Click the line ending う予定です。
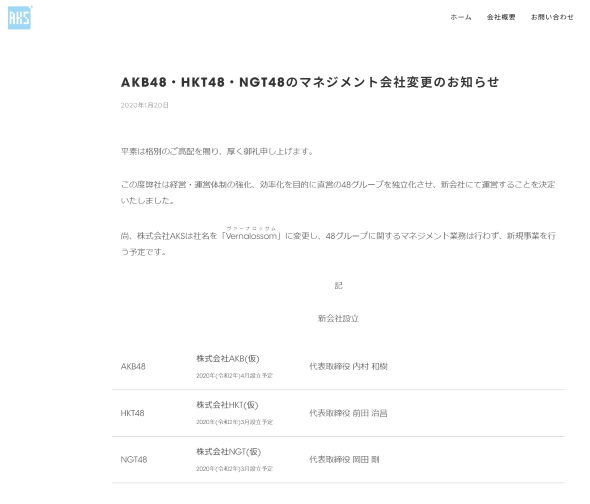The image size is (590, 504). [x=143, y=252]
